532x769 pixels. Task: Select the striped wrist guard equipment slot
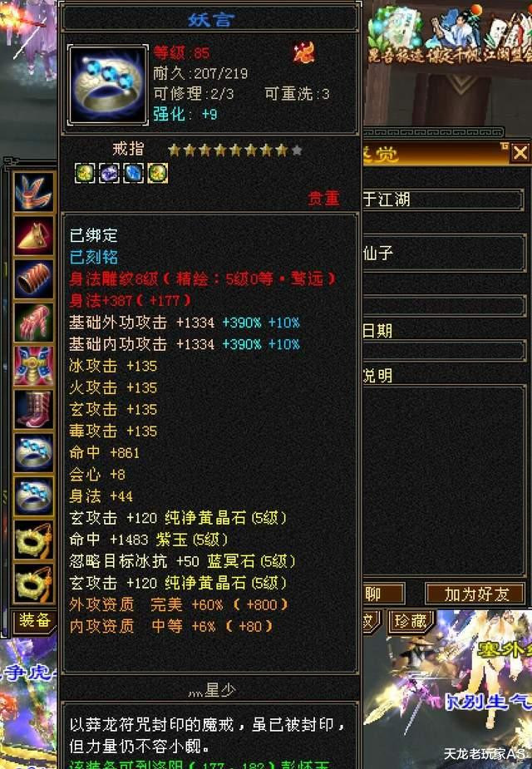[x=33, y=279]
